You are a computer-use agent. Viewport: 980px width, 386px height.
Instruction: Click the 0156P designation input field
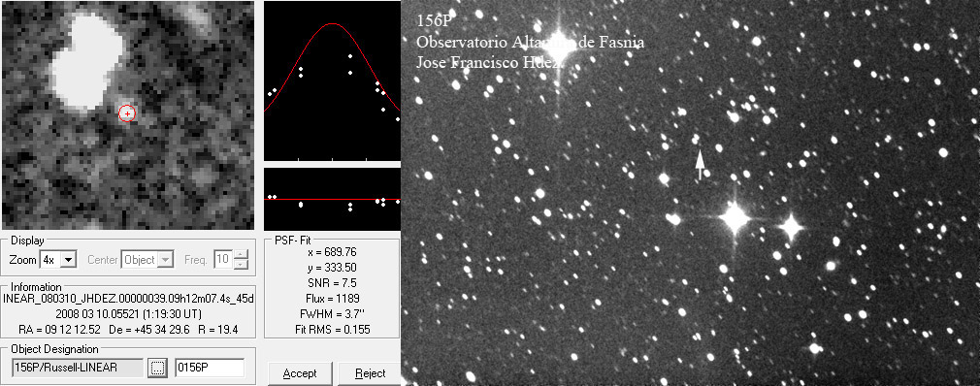pyautogui.click(x=210, y=368)
